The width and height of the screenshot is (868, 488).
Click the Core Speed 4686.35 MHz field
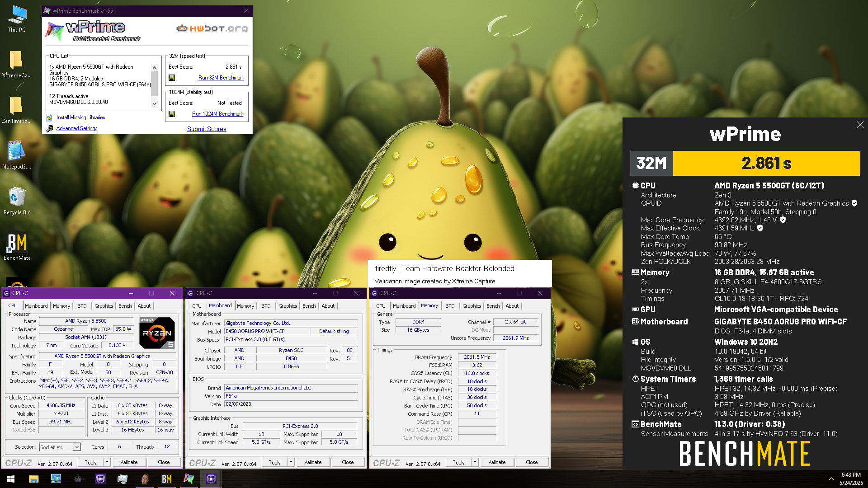pyautogui.click(x=61, y=406)
